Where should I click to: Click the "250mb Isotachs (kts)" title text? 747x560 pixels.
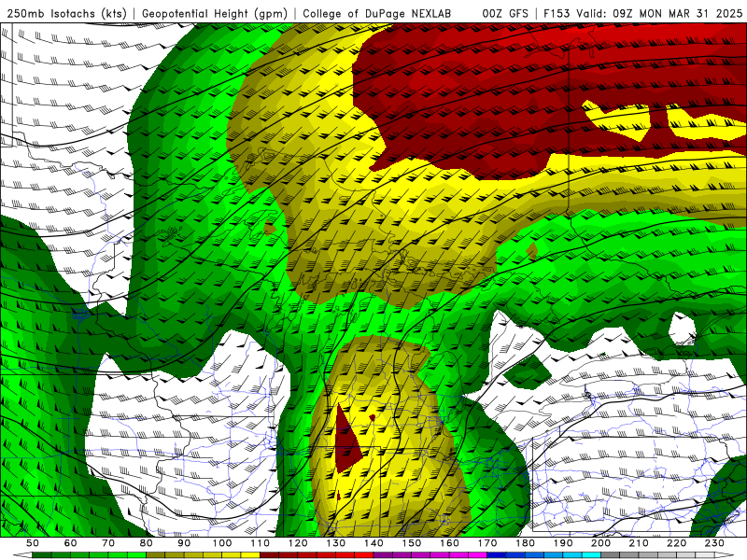point(66,13)
